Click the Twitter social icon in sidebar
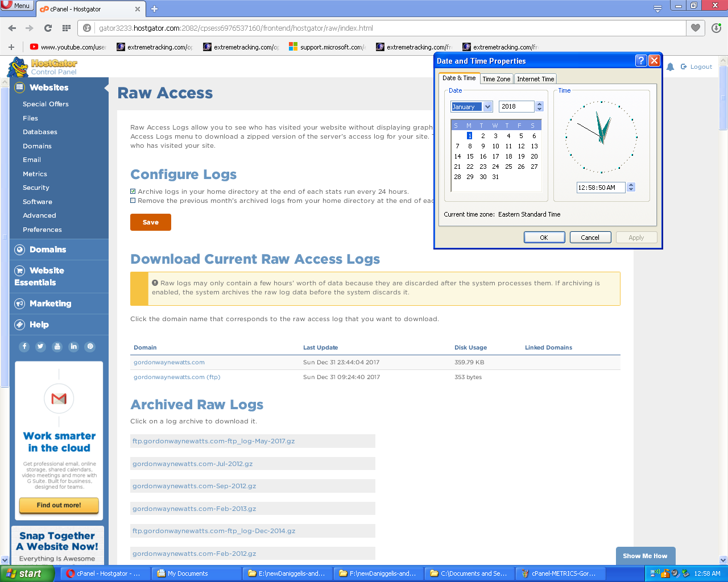The image size is (728, 582). pyautogui.click(x=40, y=347)
